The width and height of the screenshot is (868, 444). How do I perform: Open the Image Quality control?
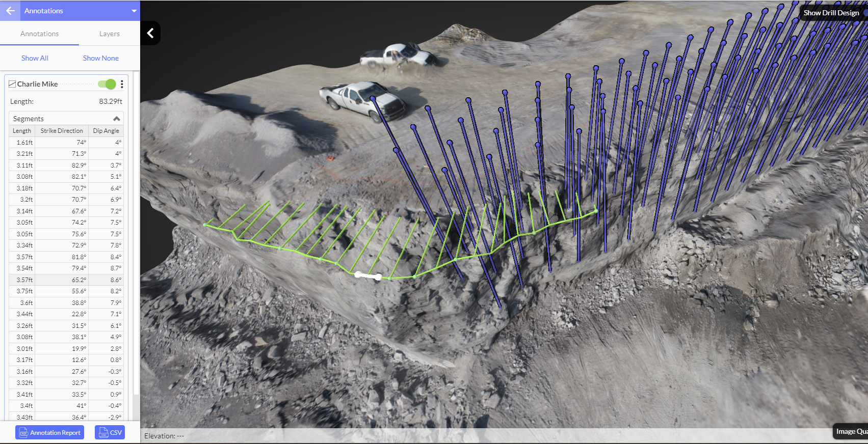[851, 431]
